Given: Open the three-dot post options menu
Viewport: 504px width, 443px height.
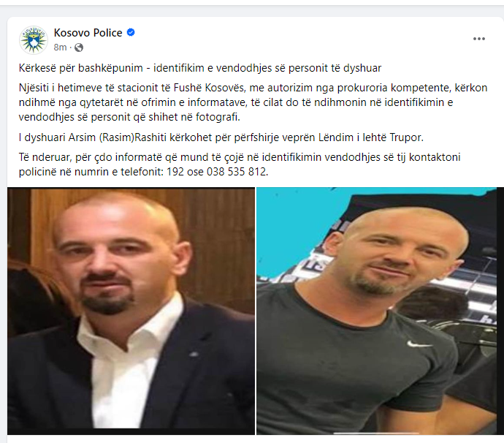Looking at the screenshot, I should pos(478,39).
